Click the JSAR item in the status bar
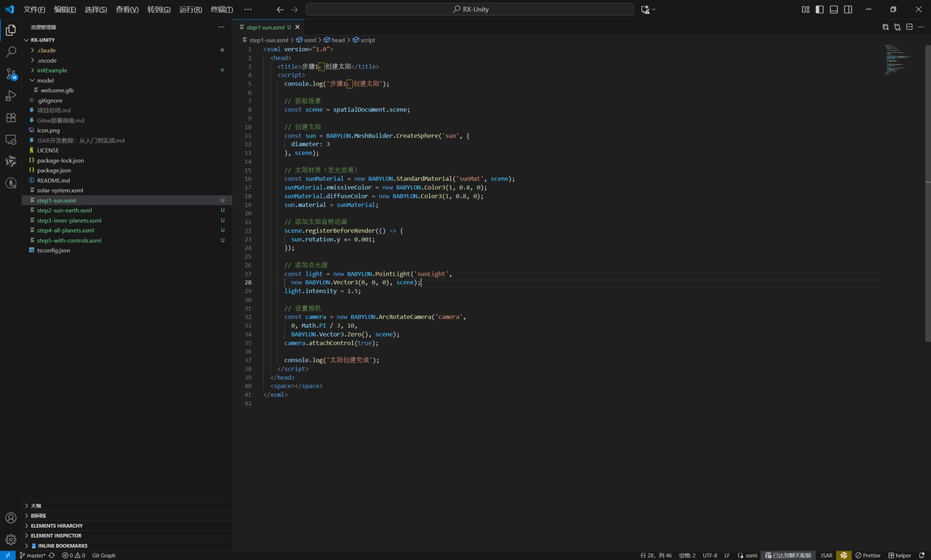Screen dimensions: 931x560 [827, 555]
